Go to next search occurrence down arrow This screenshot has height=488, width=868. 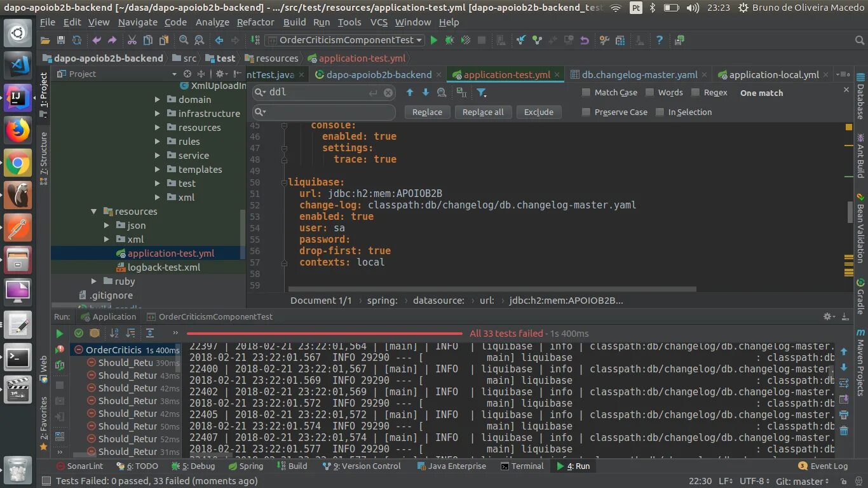pyautogui.click(x=426, y=93)
